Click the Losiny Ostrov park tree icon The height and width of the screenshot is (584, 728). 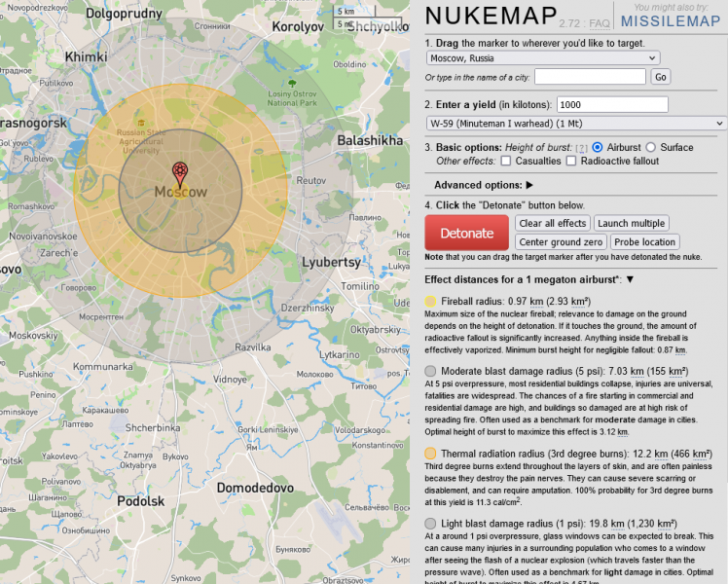point(292,84)
